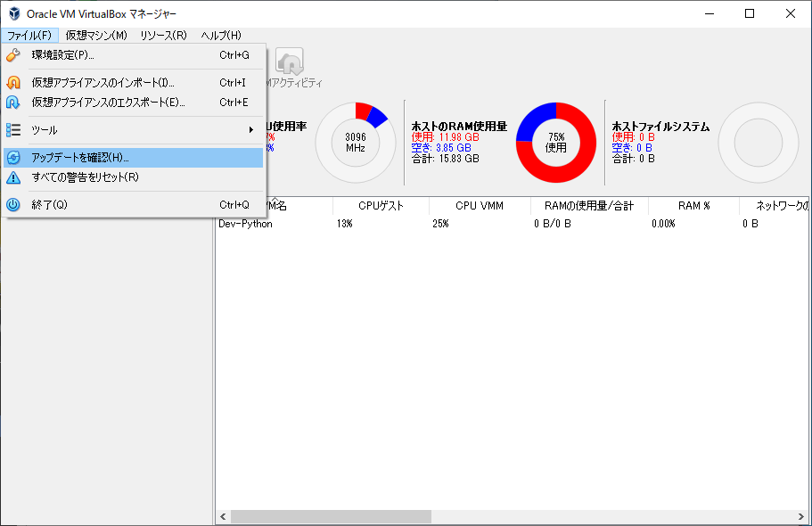The height and width of the screenshot is (526, 812).
Task: Click the host RAM 75% donut chart
Action: click(x=556, y=143)
